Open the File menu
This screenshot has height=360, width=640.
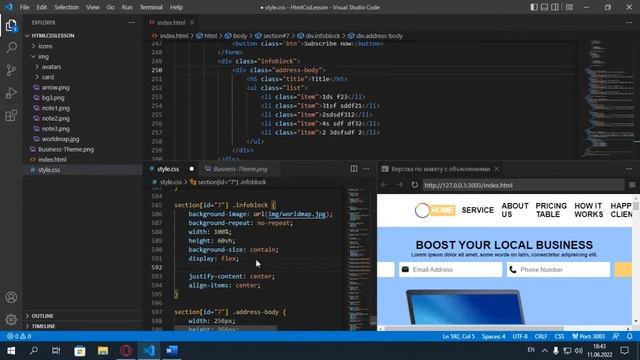click(x=24, y=7)
